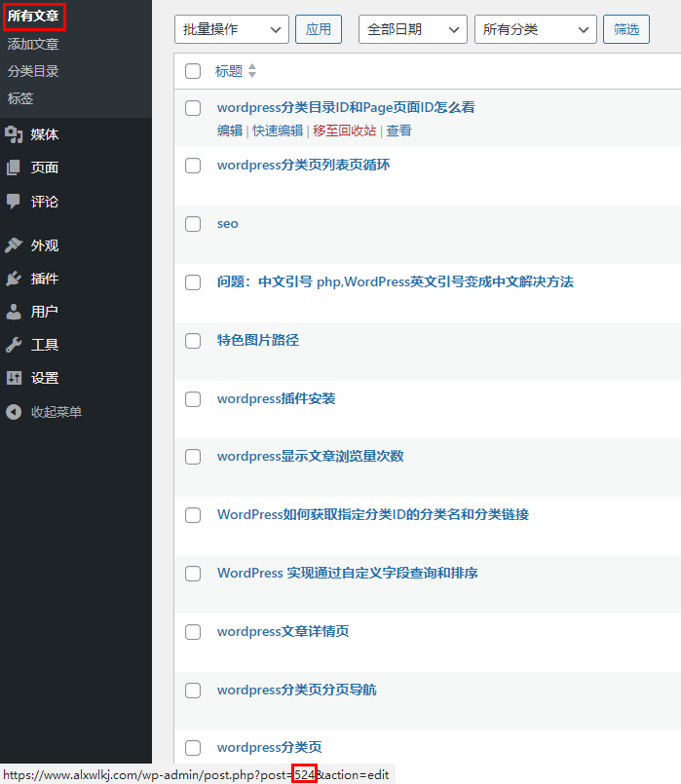The image size is (681, 784).
Task: Expand the 全部日期 date filter dropdown
Action: (x=412, y=29)
